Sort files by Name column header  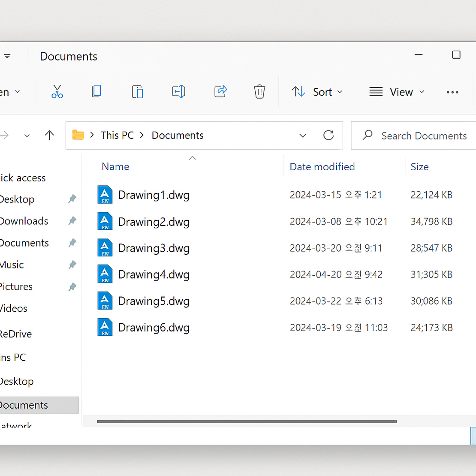tap(115, 167)
